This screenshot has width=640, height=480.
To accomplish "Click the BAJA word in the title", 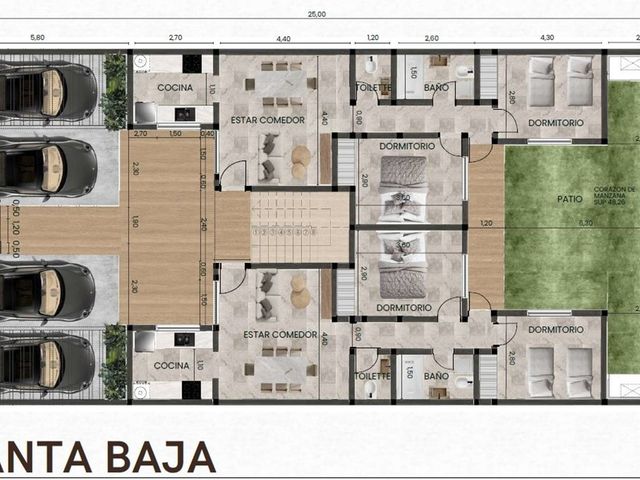I will 162,458.
